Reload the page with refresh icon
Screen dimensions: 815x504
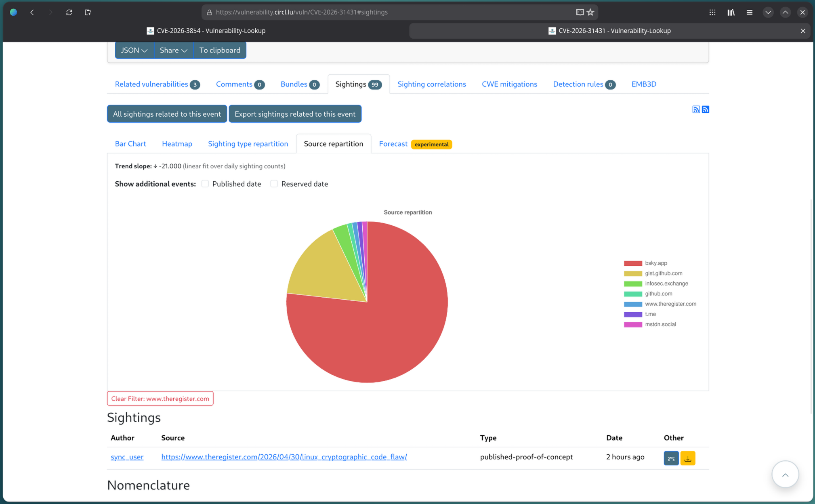tap(69, 12)
